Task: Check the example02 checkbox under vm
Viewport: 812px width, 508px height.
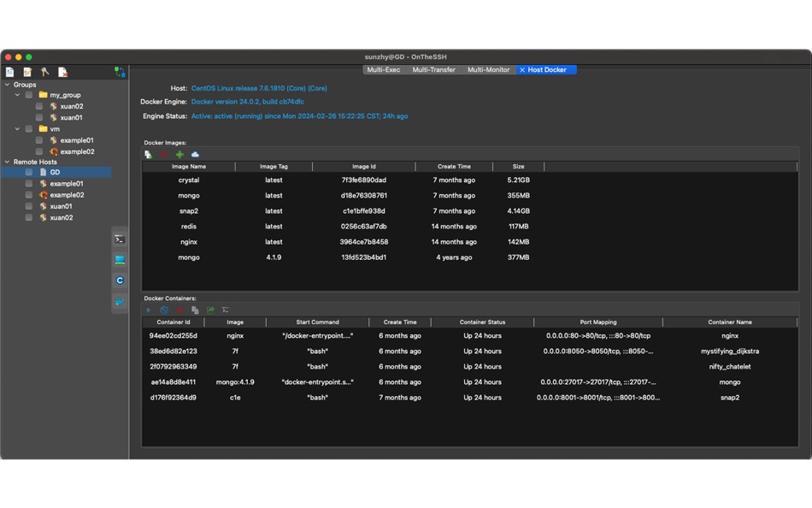Action: [x=39, y=151]
